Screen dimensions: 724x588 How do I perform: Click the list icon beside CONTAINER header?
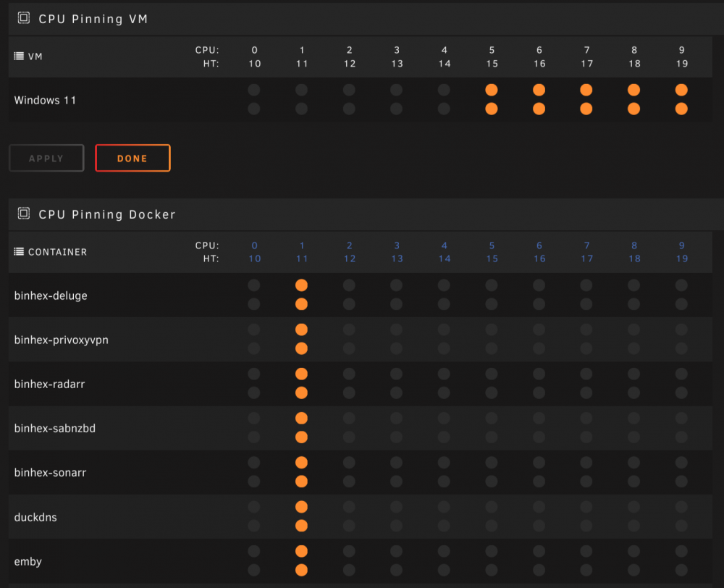(19, 252)
